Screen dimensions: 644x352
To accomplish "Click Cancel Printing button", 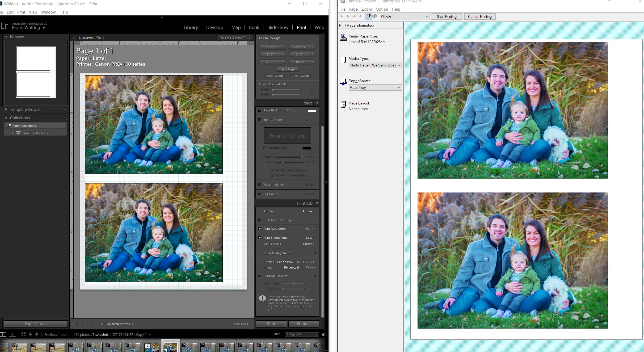I will (480, 16).
